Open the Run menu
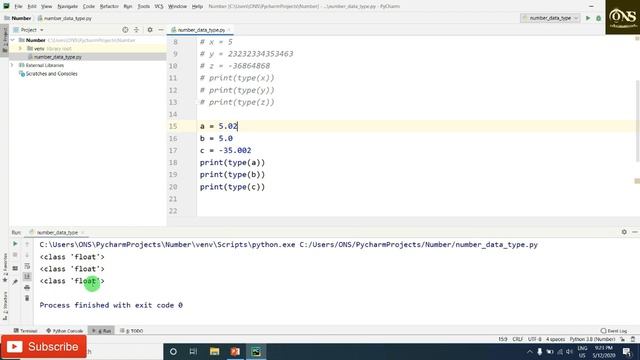Image resolution: width=640 pixels, height=360 pixels. [x=128, y=6]
